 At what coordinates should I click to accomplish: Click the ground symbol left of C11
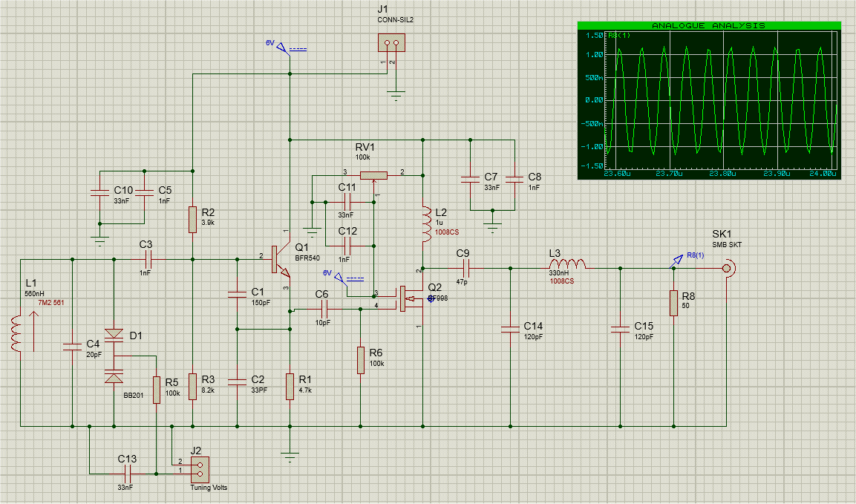(313, 232)
